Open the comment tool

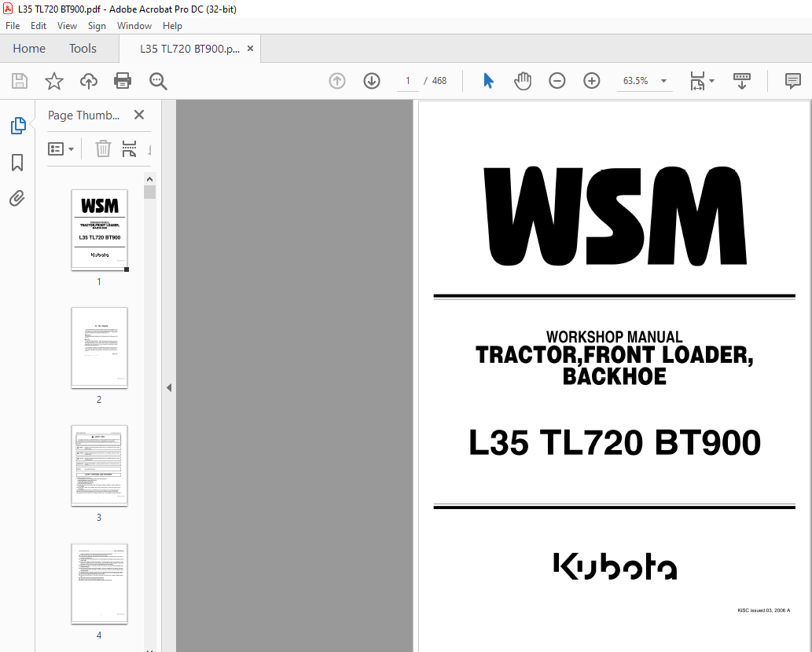(x=793, y=81)
